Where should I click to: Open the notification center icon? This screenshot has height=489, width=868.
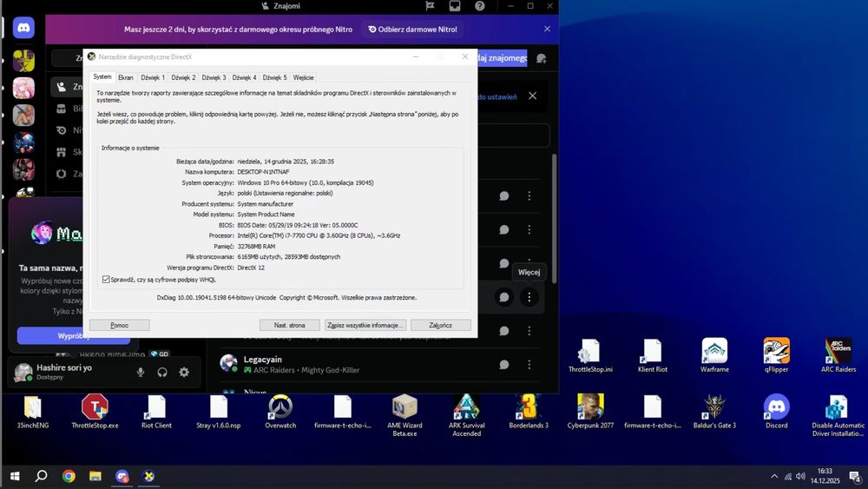(x=855, y=476)
